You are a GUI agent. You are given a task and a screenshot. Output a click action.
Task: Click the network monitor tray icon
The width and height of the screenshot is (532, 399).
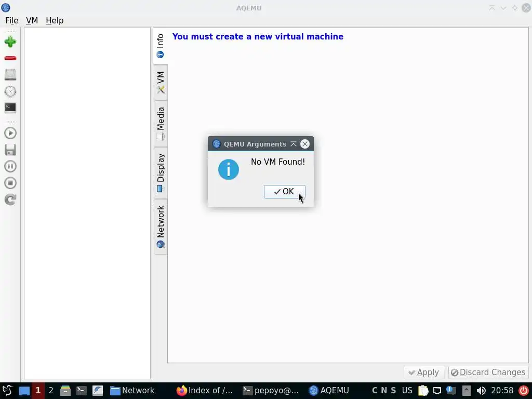[x=437, y=391]
